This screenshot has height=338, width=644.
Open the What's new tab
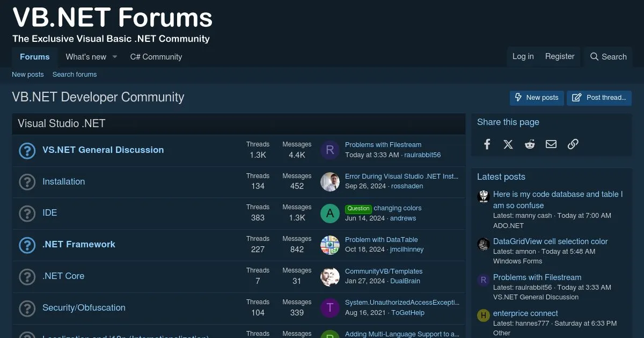click(86, 57)
